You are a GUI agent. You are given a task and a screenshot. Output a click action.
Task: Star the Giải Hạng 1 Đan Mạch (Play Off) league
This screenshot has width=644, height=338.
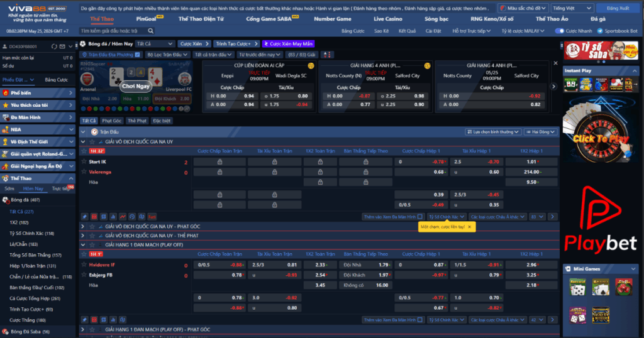click(x=92, y=245)
